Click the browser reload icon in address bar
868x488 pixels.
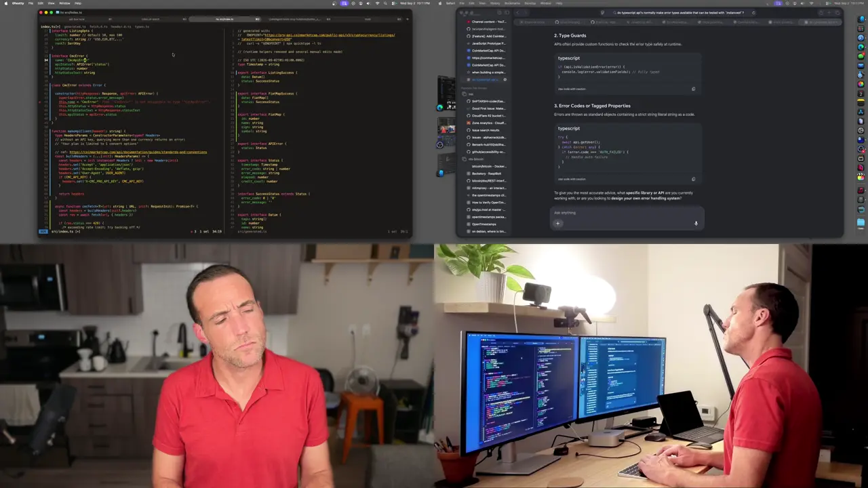coord(753,12)
